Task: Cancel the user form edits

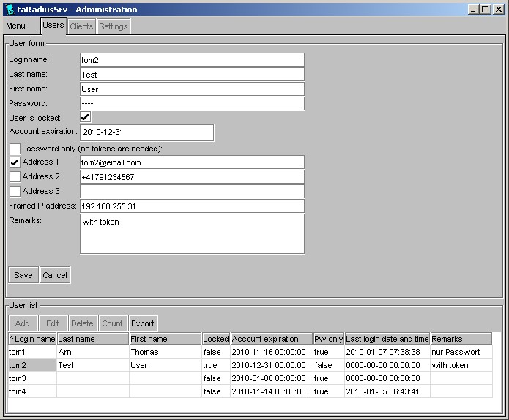Action: coord(55,275)
